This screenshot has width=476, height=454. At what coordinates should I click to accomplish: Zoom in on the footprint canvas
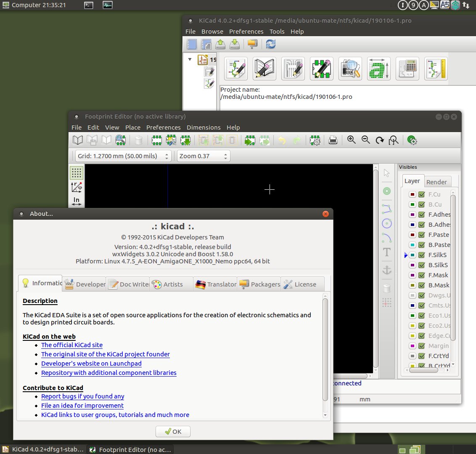(351, 140)
